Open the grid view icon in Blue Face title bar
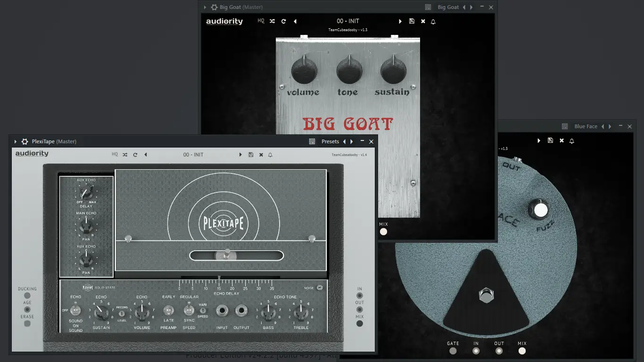 565,126
